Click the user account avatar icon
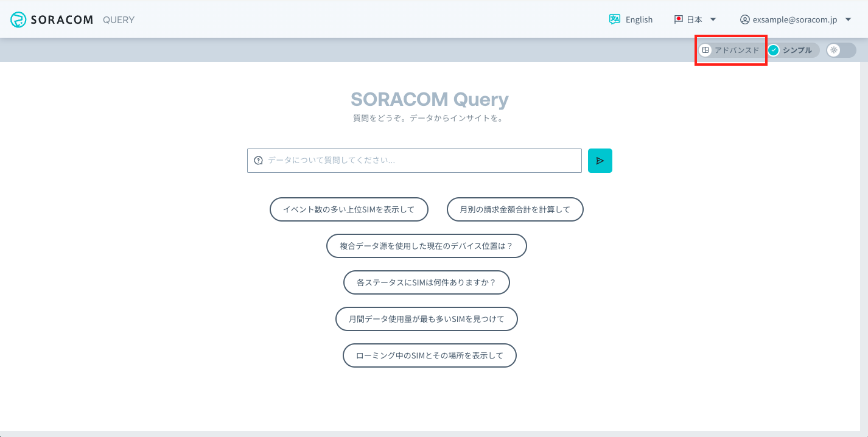This screenshot has width=868, height=437. pos(744,19)
